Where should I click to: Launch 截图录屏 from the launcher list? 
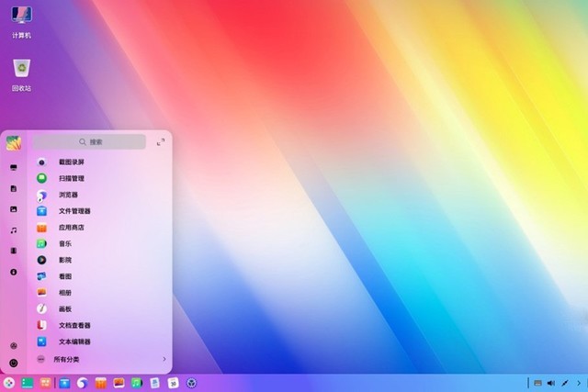point(100,162)
